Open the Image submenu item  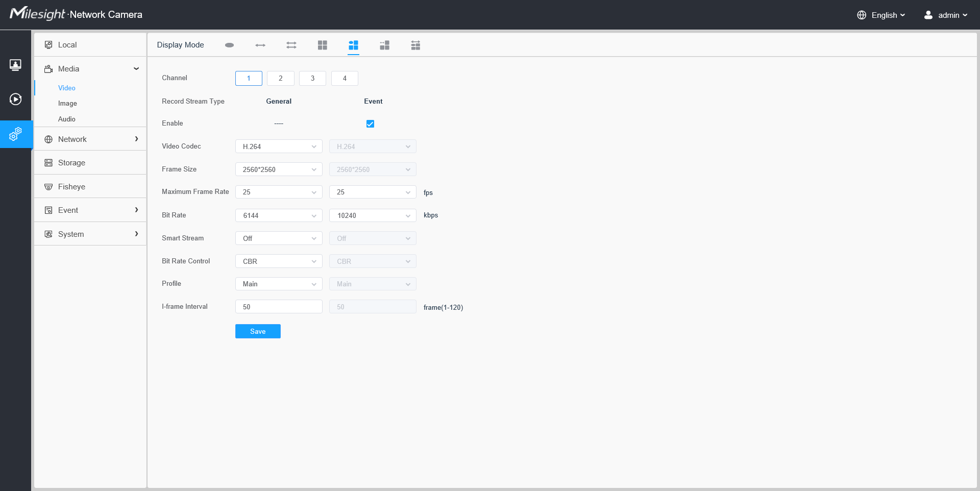point(67,103)
